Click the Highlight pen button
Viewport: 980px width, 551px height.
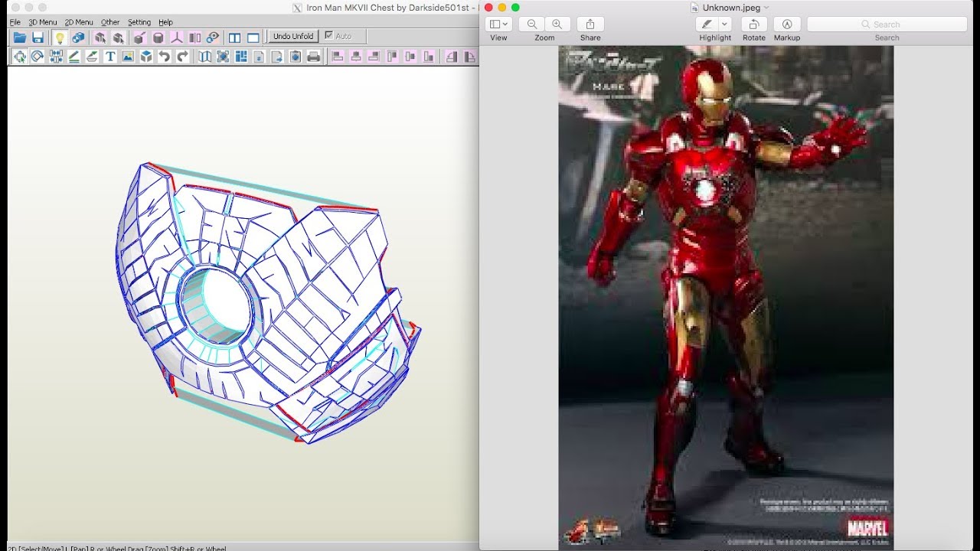point(707,24)
